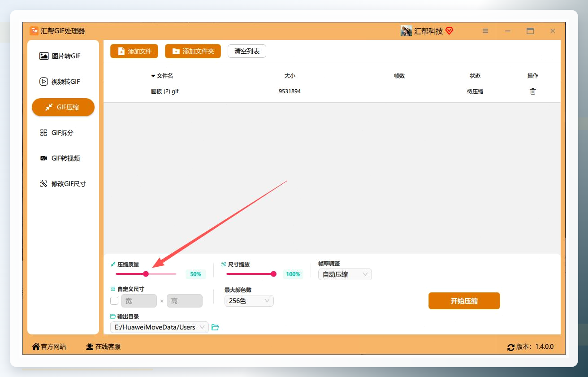Click the 自定义尺寸 grid icon
The image size is (588, 377).
[113, 289]
